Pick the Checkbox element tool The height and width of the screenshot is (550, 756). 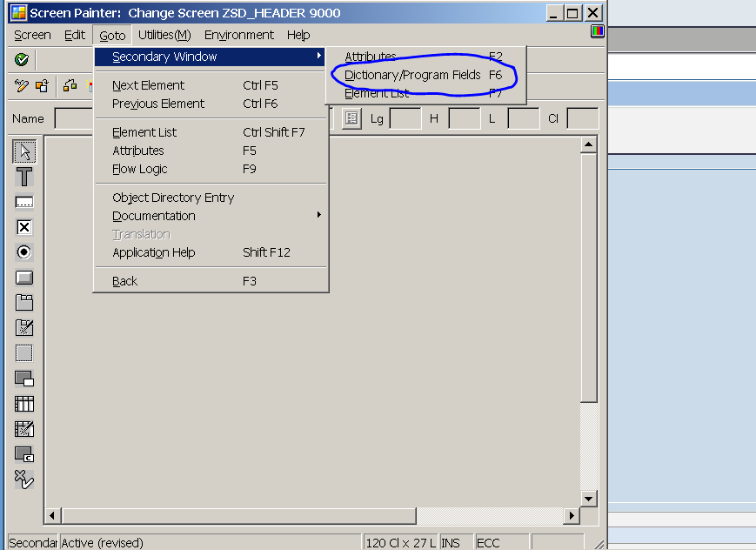click(23, 226)
